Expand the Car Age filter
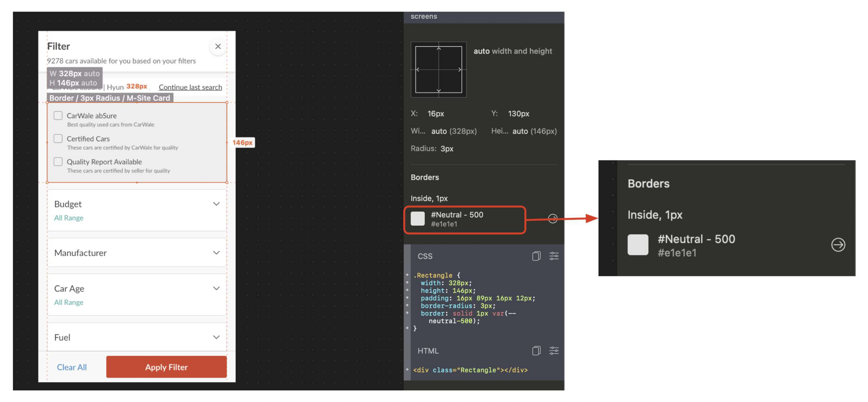Viewport: 868px width, 402px height. [x=137, y=294]
